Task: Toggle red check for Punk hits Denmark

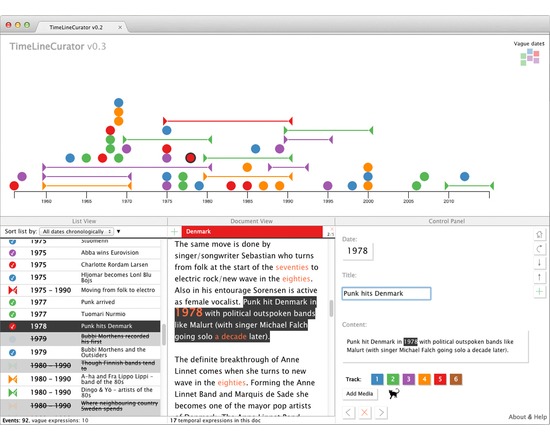Action: pos(12,326)
